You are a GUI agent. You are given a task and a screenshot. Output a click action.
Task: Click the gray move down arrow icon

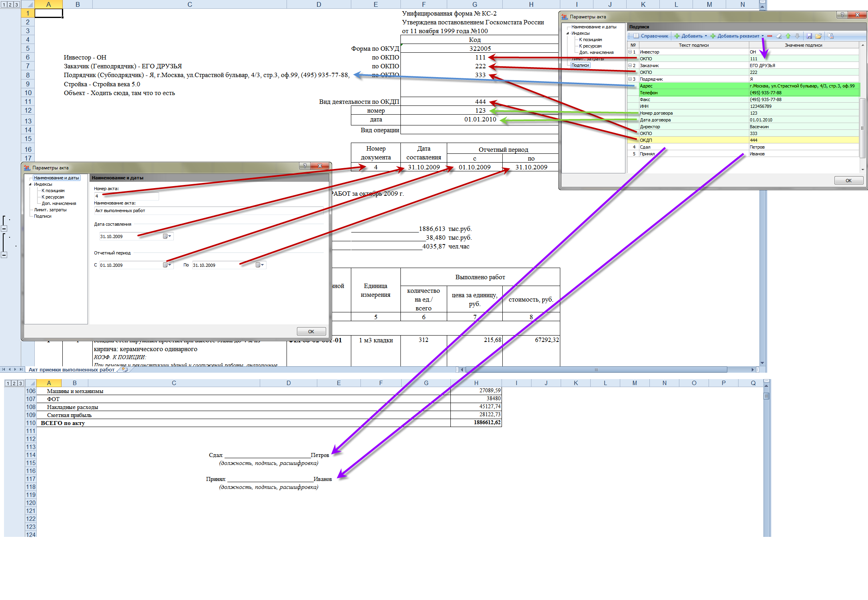coord(797,36)
